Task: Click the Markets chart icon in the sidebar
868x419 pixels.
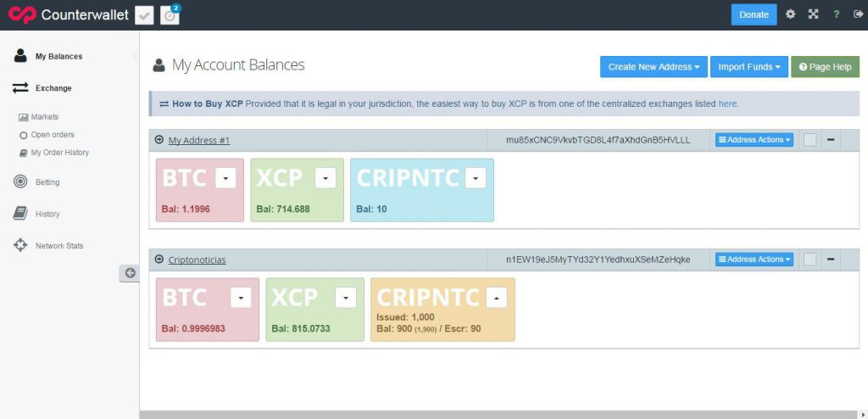Action: point(23,118)
